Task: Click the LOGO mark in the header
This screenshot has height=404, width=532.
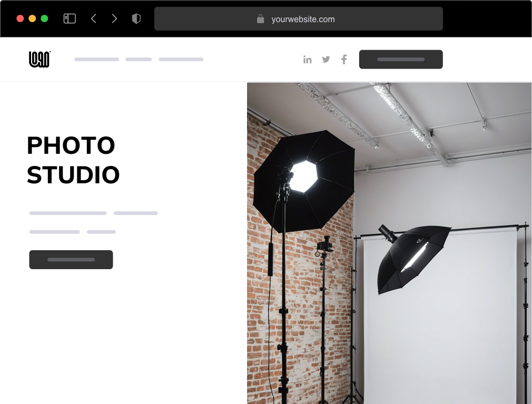Action: pos(39,59)
